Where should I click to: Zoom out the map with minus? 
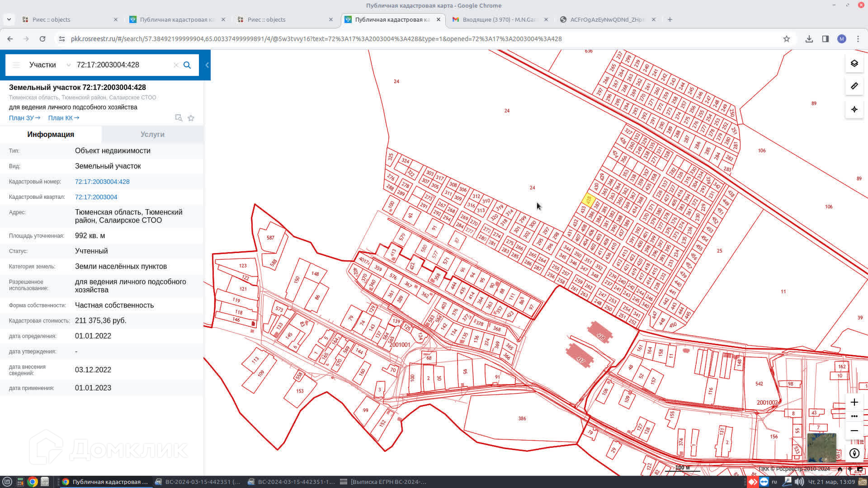(x=854, y=431)
